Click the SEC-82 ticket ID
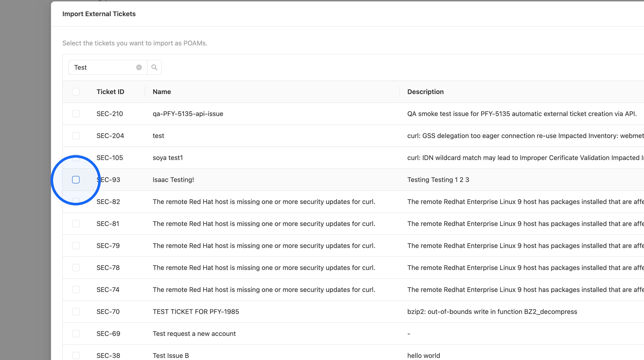Viewport: 644px width, 360px height. (108, 202)
